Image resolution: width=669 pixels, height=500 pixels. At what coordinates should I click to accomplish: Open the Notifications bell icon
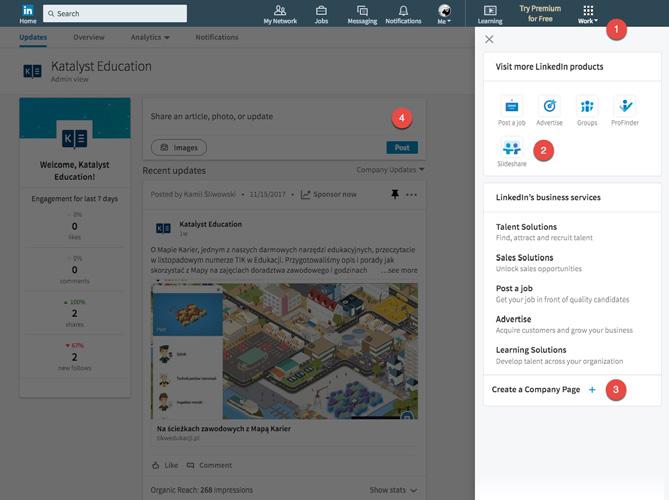point(403,14)
